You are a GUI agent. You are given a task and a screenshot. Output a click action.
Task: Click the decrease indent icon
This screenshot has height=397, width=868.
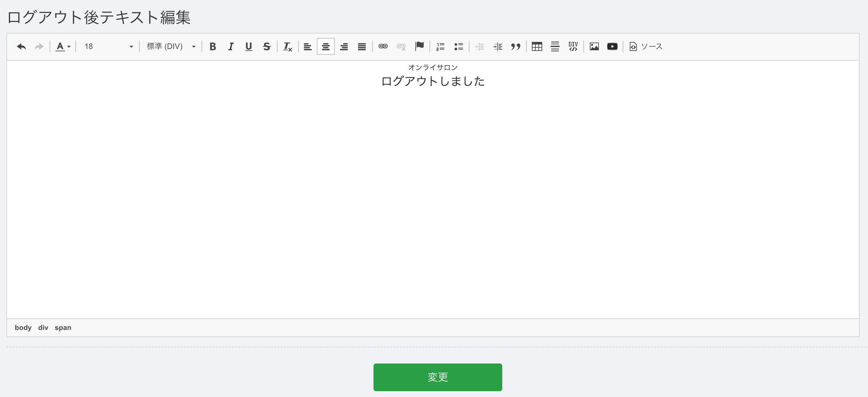pyautogui.click(x=479, y=46)
